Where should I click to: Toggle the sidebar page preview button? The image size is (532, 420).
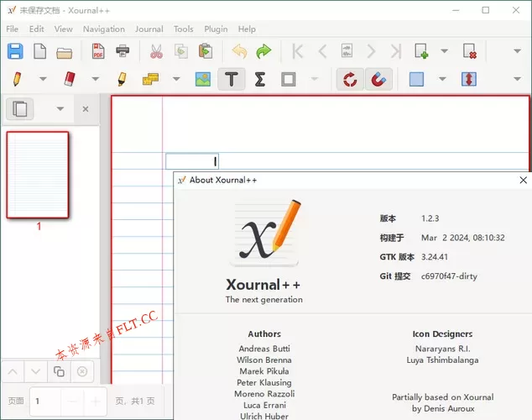coord(19,108)
